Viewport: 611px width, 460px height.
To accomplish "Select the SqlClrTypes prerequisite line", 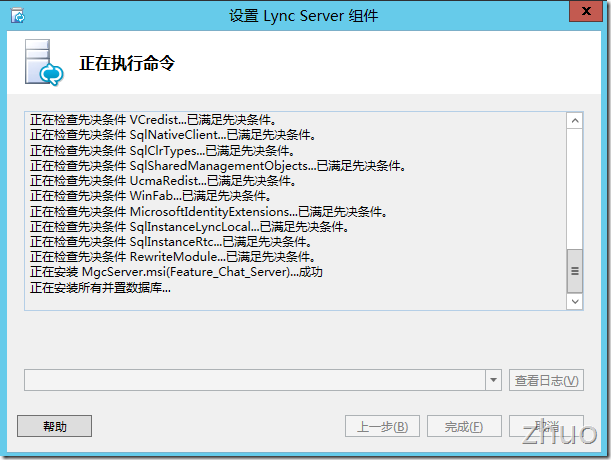I will [x=162, y=150].
